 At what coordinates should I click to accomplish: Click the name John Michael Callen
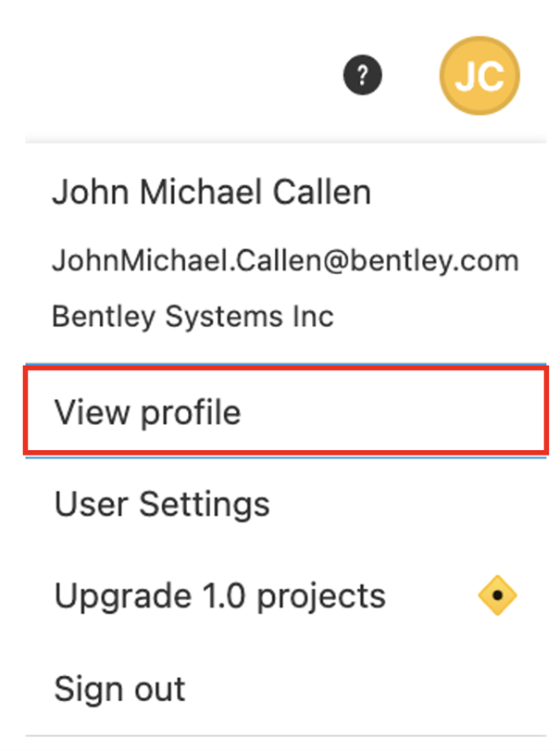[212, 192]
